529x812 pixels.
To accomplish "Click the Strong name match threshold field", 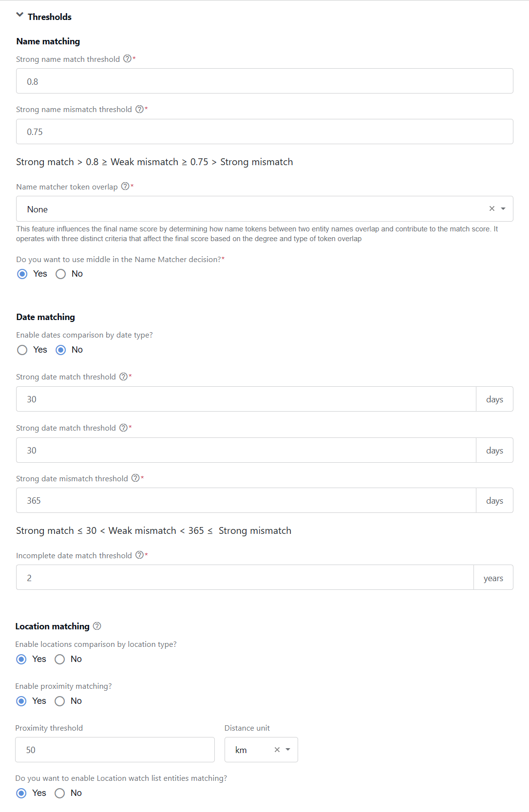I will (x=264, y=81).
